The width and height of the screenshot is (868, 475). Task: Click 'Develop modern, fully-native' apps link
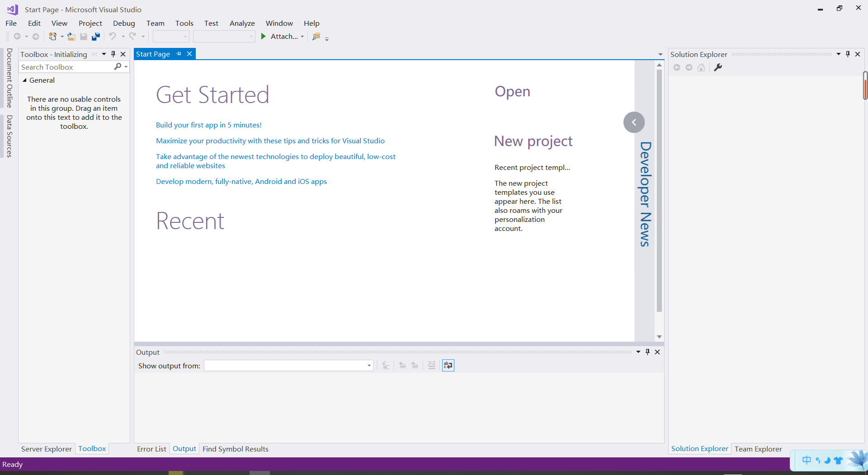pyautogui.click(x=241, y=181)
